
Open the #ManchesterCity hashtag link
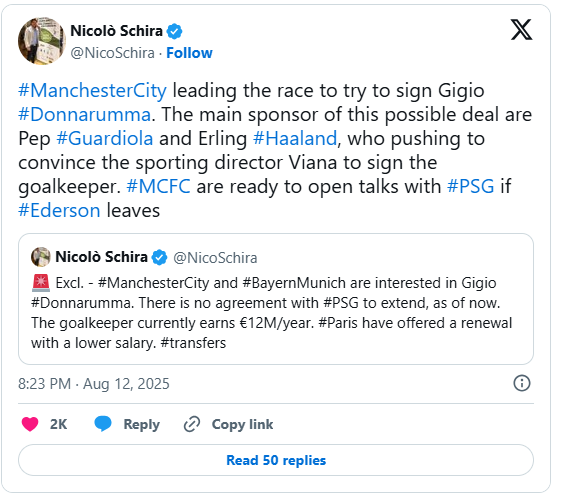coord(93,91)
